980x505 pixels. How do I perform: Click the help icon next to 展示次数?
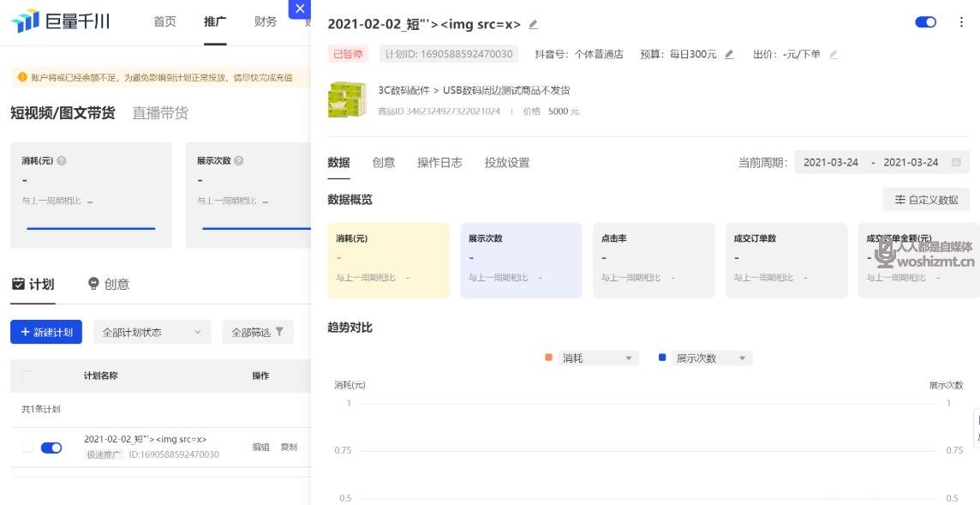pos(239,160)
